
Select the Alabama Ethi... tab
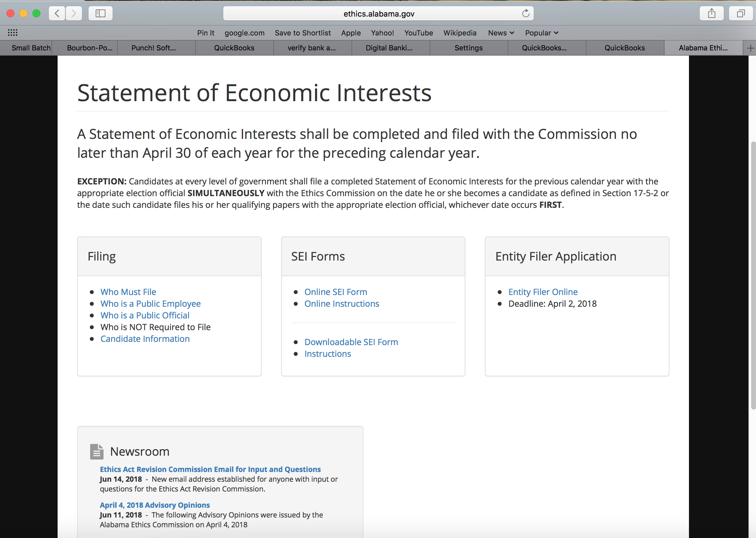pos(703,48)
